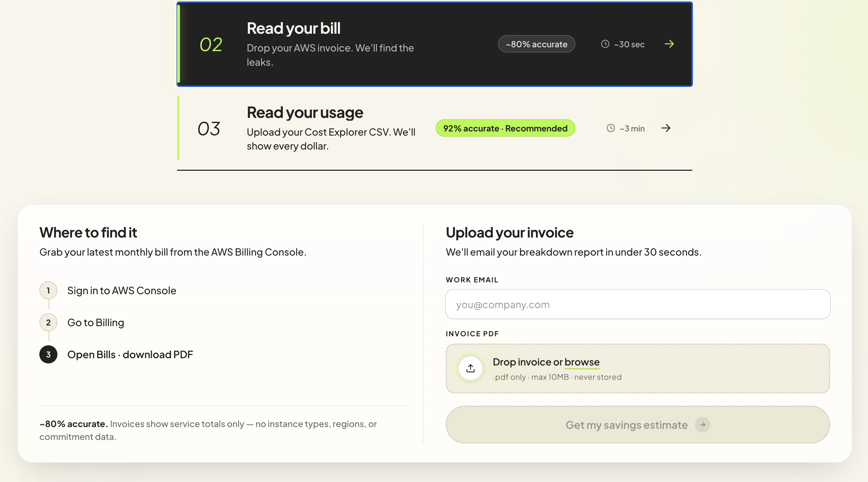868x482 pixels.
Task: Click the '.pdf only · max 10MB · never stored' note
Action: [x=557, y=377]
